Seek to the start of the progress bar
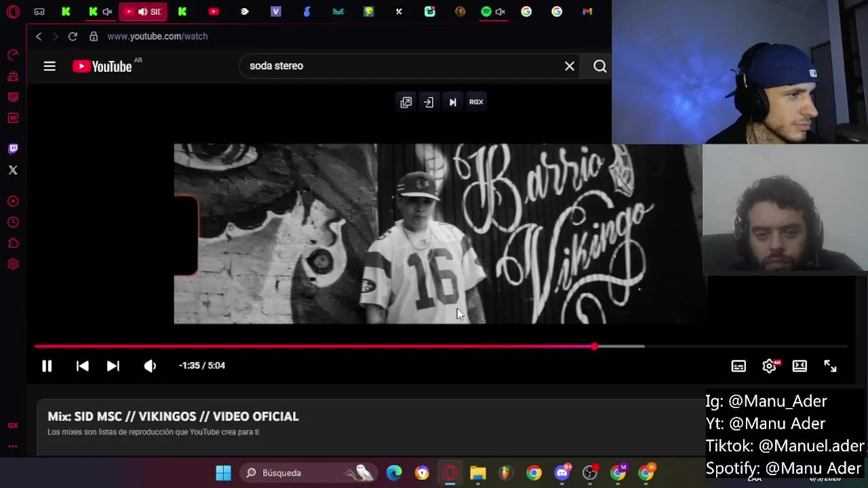Viewport: 868px width, 488px height. [x=36, y=346]
